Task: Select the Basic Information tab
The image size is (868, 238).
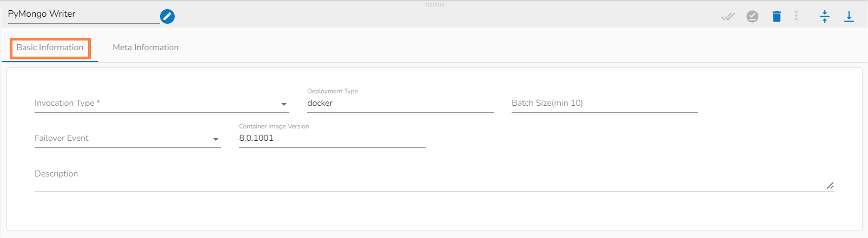Action: (50, 47)
